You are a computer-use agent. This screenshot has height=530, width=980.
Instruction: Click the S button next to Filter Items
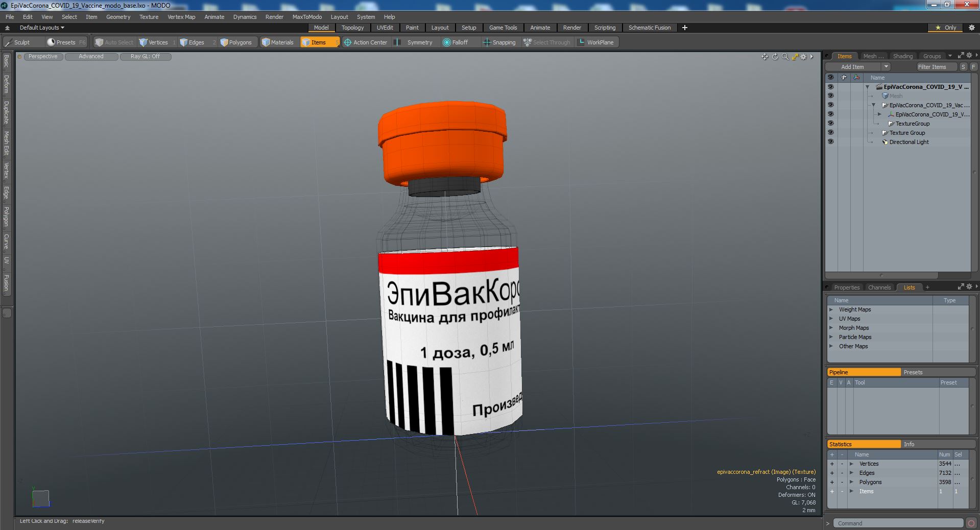pyautogui.click(x=963, y=67)
